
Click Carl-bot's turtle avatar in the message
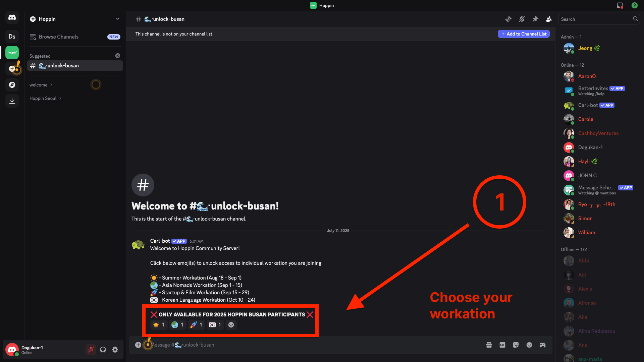[138, 245]
